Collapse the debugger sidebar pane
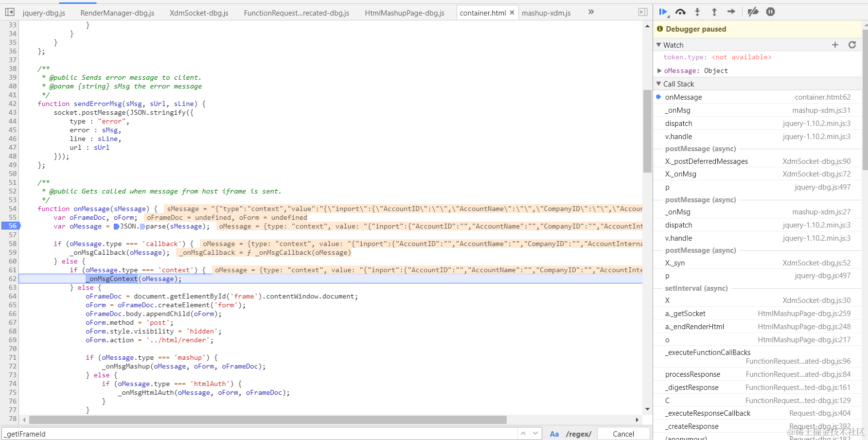 [643, 12]
